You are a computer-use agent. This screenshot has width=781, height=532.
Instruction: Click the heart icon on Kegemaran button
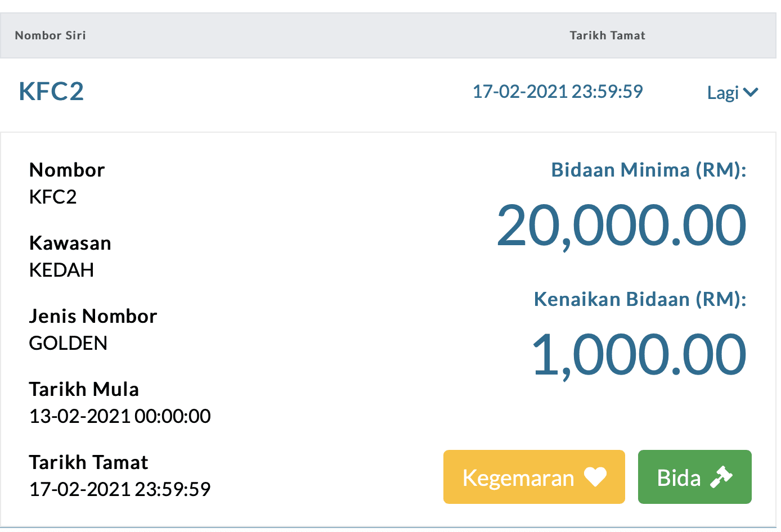pos(595,477)
